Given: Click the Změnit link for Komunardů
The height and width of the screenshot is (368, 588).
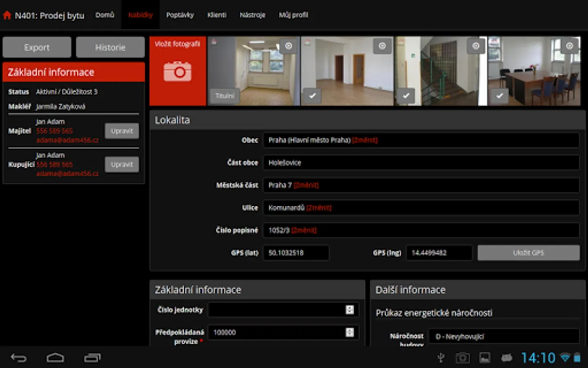Looking at the screenshot, I should (x=319, y=208).
